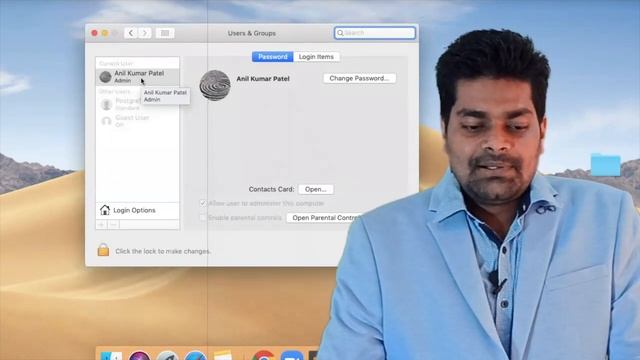Switch to the Login Items tab
The height and width of the screenshot is (360, 640).
(316, 57)
